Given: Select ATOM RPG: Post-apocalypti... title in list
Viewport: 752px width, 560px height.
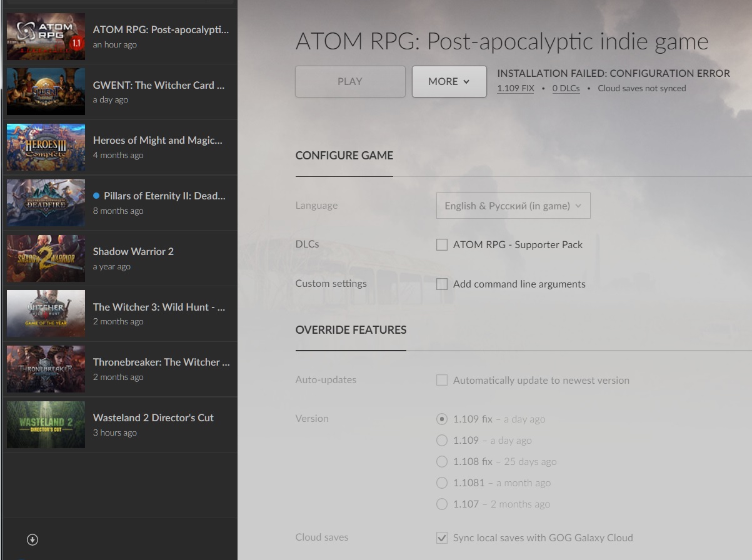Looking at the screenshot, I should 161,29.
